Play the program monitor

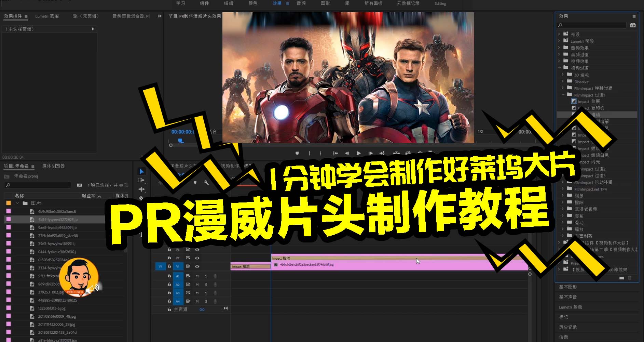click(x=358, y=153)
